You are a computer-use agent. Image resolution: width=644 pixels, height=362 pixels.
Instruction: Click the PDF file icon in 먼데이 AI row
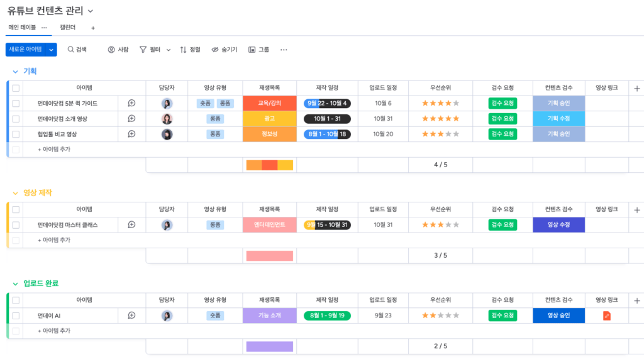(607, 315)
